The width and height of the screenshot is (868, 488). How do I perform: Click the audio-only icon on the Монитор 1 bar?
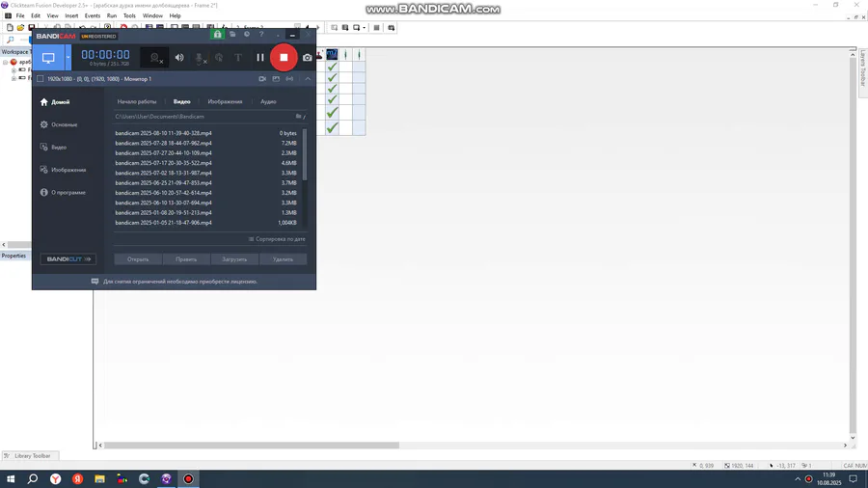[289, 79]
